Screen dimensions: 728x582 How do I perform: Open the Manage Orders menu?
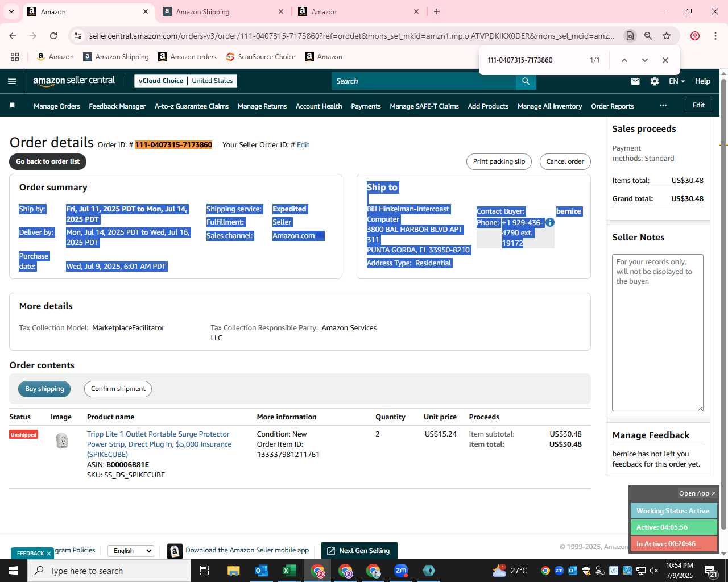point(57,106)
